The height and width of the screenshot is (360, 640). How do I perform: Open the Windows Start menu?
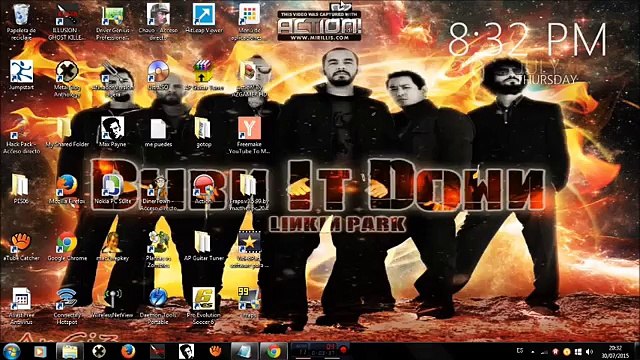click(11, 351)
